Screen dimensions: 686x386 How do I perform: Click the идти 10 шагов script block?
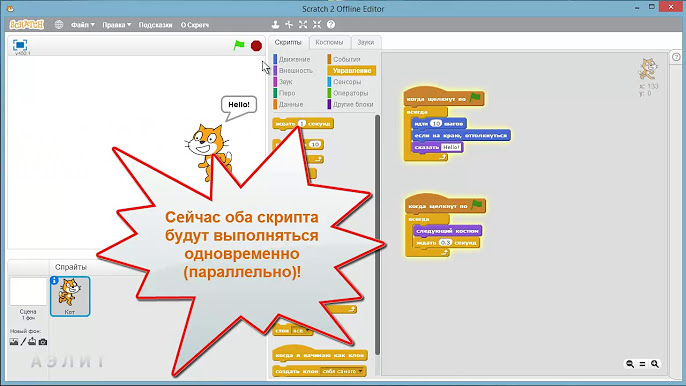[x=439, y=124]
